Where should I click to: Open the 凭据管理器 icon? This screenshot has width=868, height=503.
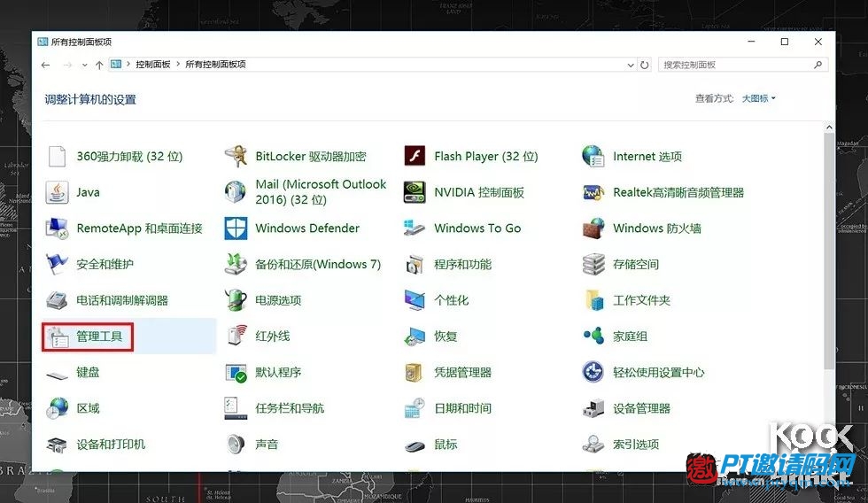[415, 373]
